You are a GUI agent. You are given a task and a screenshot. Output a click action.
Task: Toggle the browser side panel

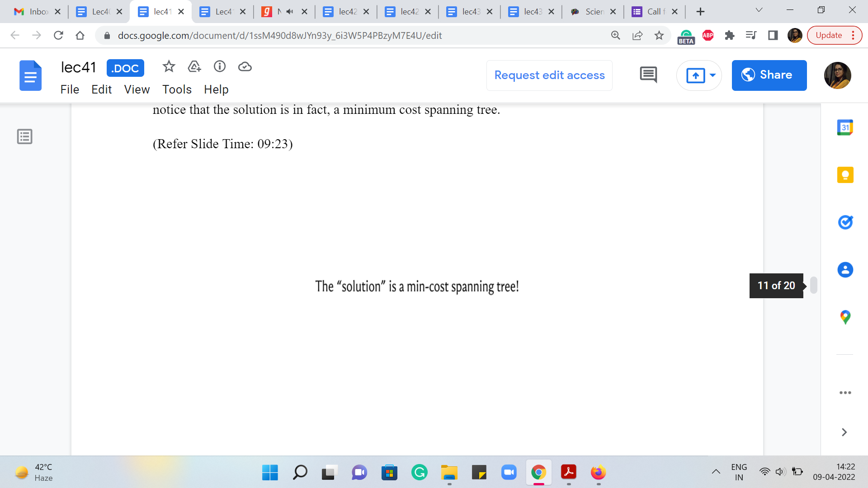773,35
